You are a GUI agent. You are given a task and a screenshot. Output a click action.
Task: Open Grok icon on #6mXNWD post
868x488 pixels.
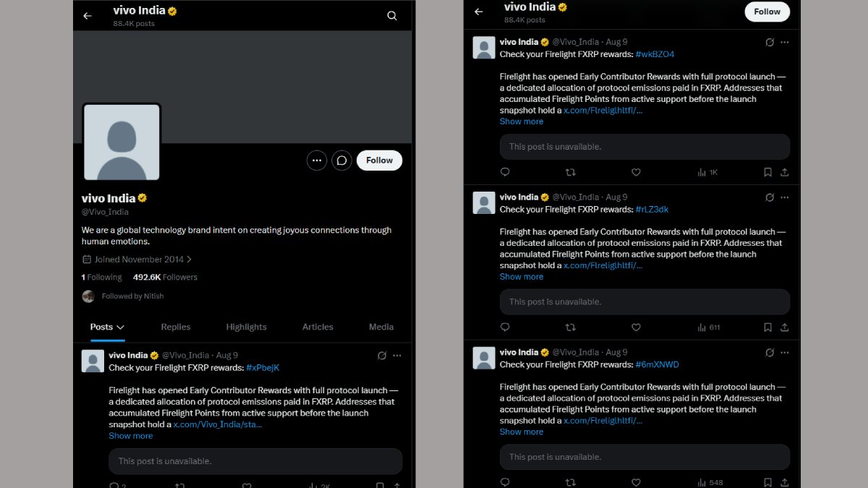pos(770,353)
